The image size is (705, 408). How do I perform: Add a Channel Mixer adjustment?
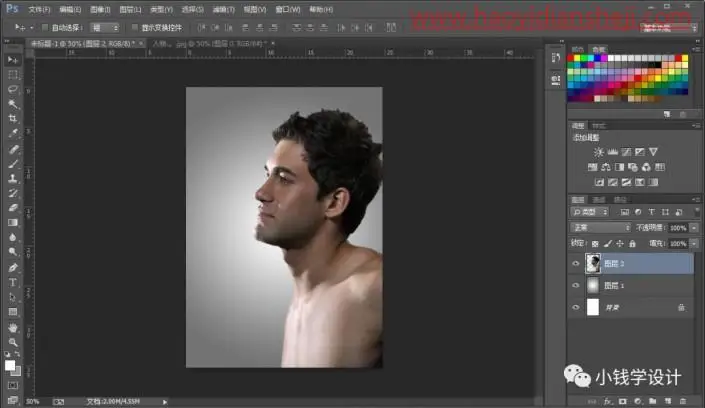(646, 167)
